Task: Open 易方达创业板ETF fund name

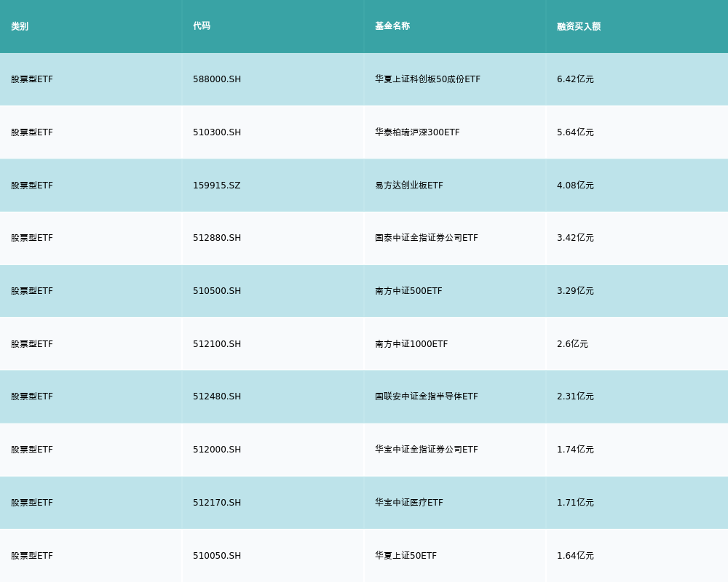Action: pyautogui.click(x=409, y=186)
